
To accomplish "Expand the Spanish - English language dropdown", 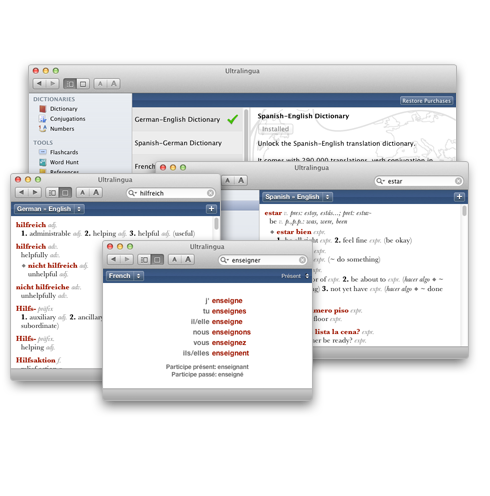I will [297, 197].
